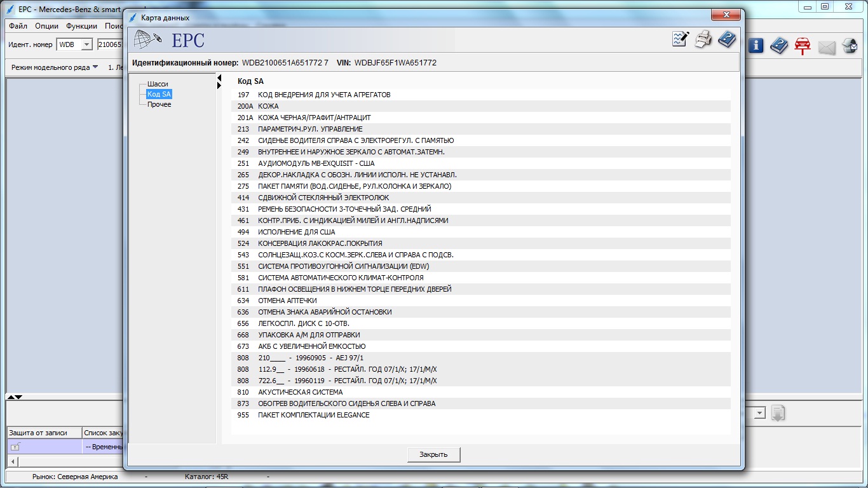Select row 197 КОД ВНЕДРЕНИЯ ДЛЯ УЧЕТА АГРЕГАТОВ
Image resolution: width=868 pixels, height=488 pixels.
coord(481,95)
